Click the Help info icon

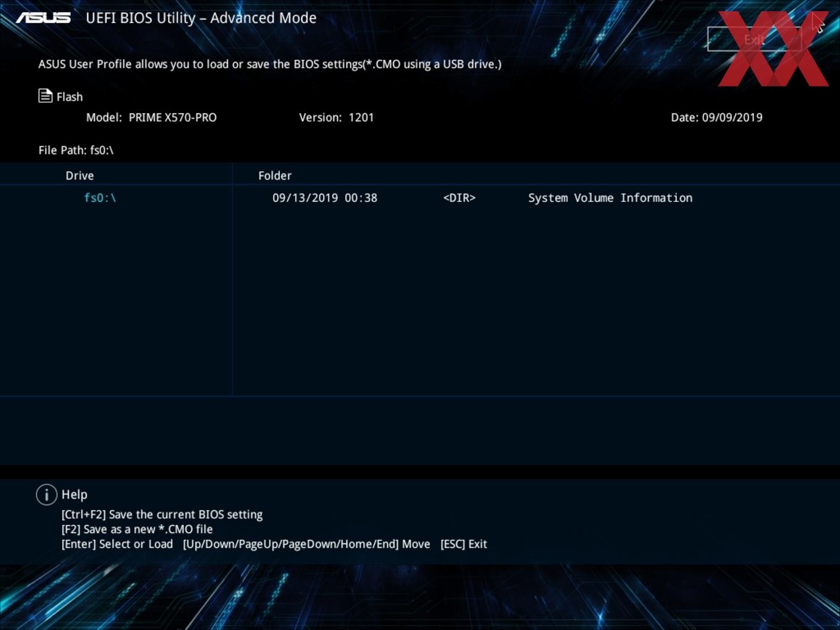coord(46,494)
